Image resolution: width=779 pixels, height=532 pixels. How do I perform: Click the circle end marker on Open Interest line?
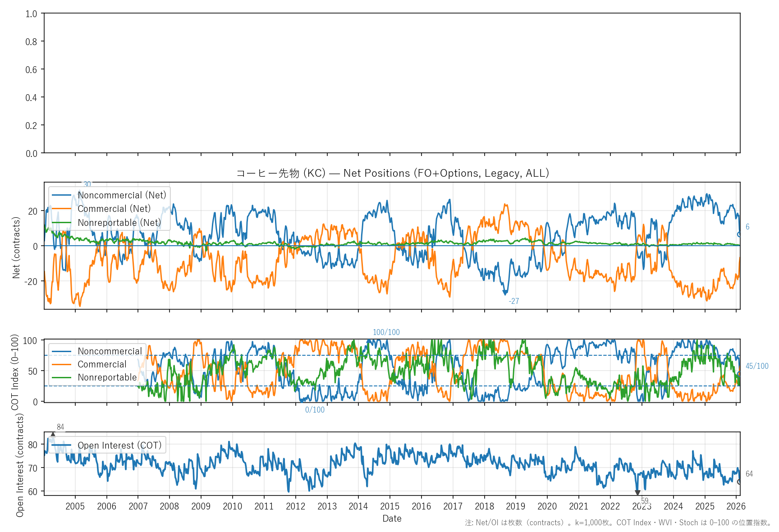pos(739,482)
